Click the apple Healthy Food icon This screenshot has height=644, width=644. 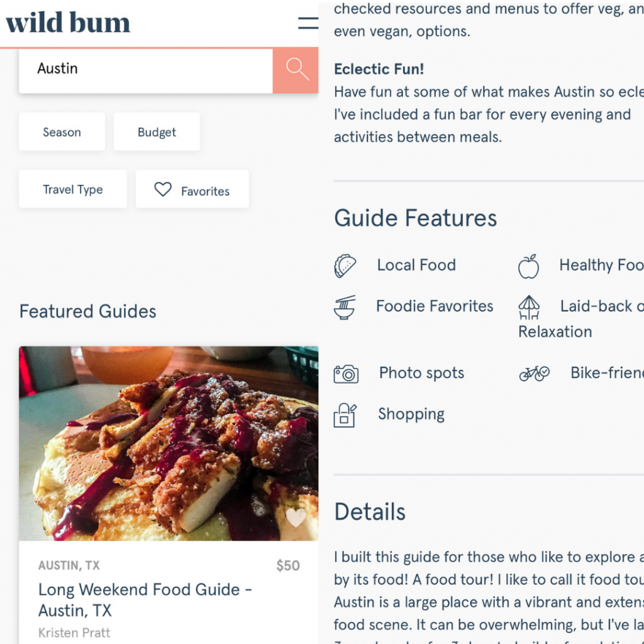(528, 267)
